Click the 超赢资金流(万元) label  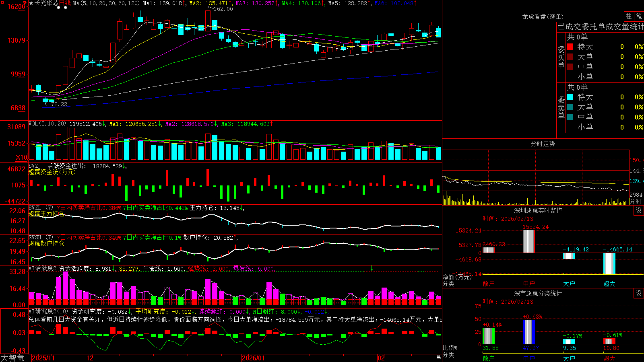52,172
